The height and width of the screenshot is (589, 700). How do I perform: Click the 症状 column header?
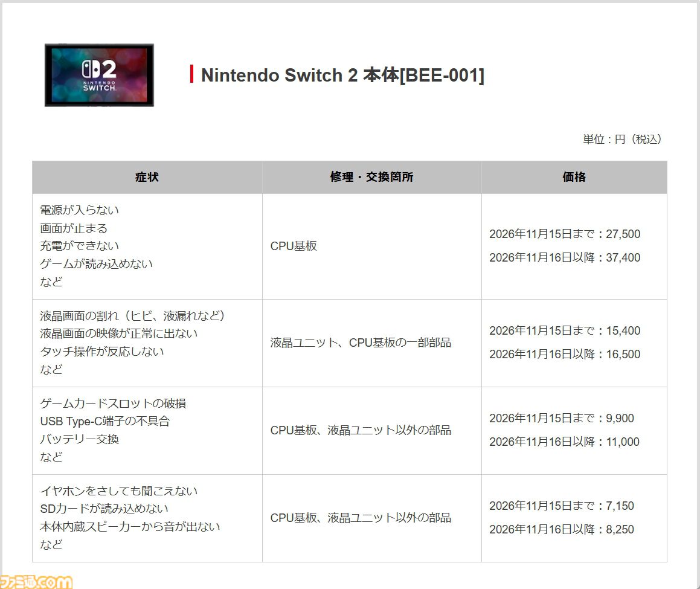click(147, 177)
